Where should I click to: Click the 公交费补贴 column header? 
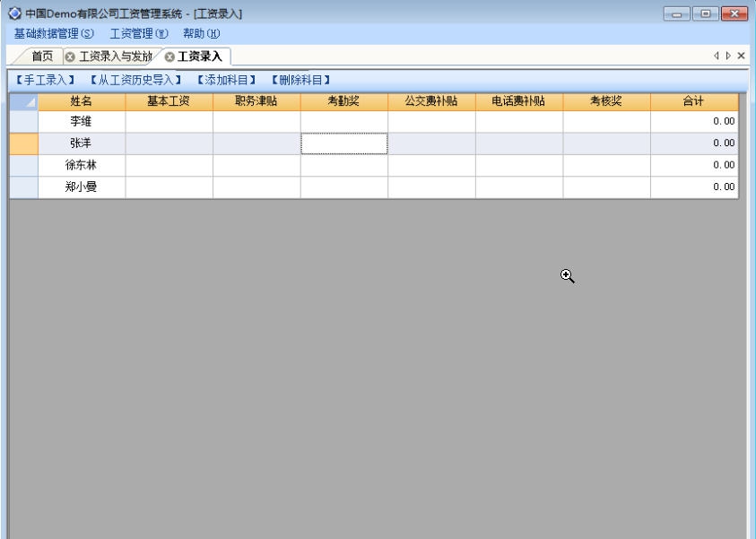(431, 101)
